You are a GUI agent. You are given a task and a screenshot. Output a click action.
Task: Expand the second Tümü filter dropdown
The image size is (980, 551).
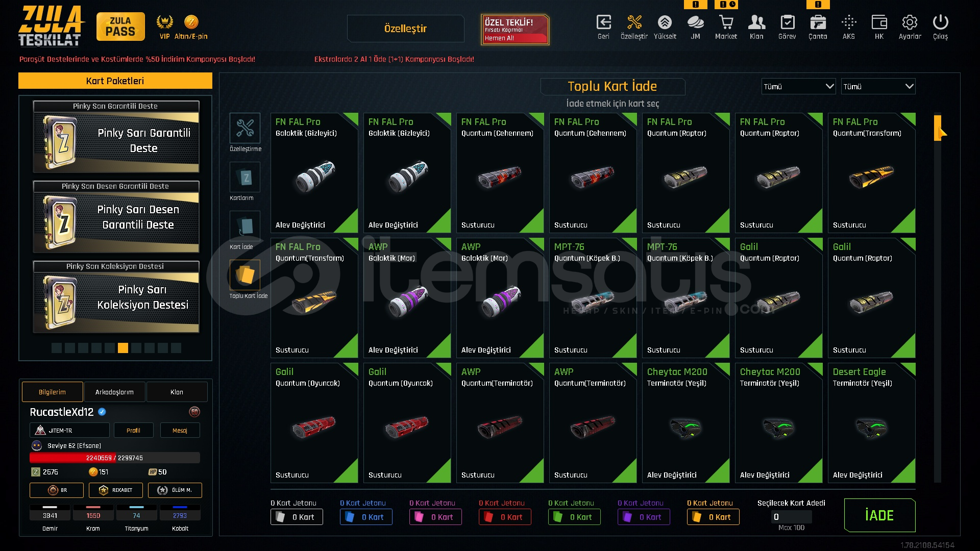[878, 86]
